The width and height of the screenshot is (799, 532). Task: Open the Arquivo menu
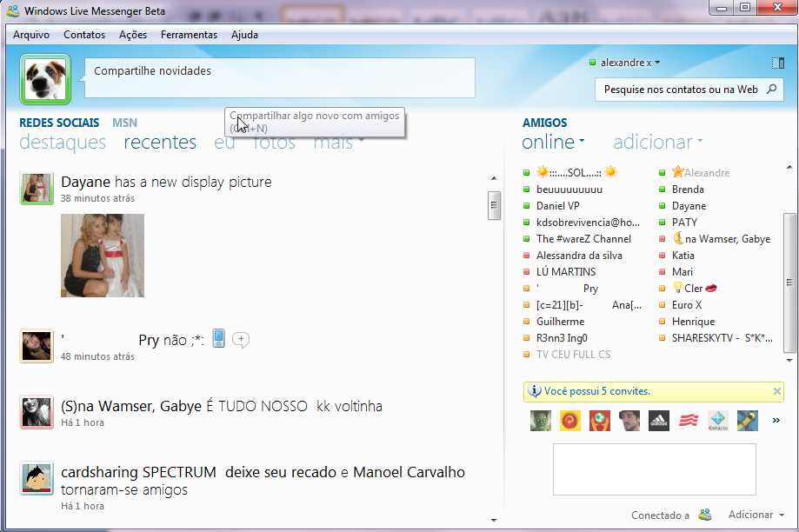(x=31, y=35)
